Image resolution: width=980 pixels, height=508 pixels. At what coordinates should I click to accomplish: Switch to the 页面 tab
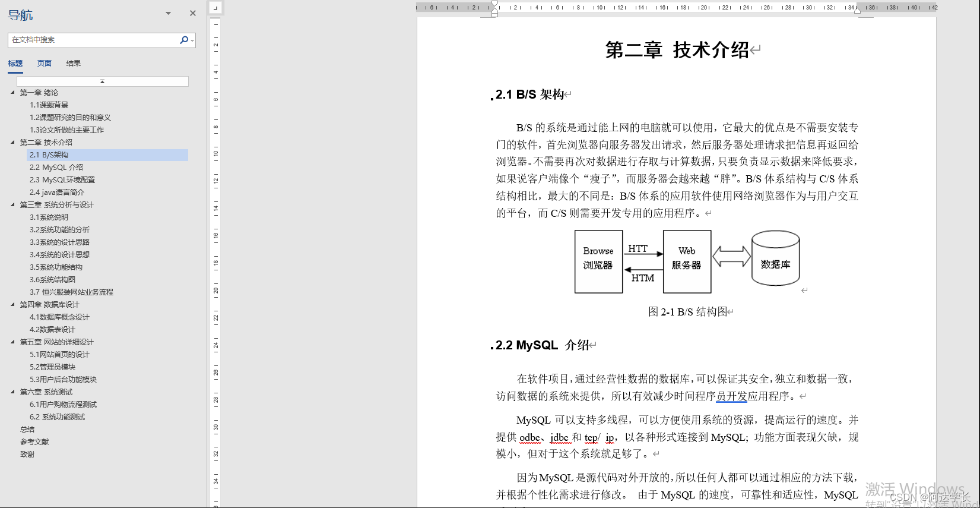point(45,64)
